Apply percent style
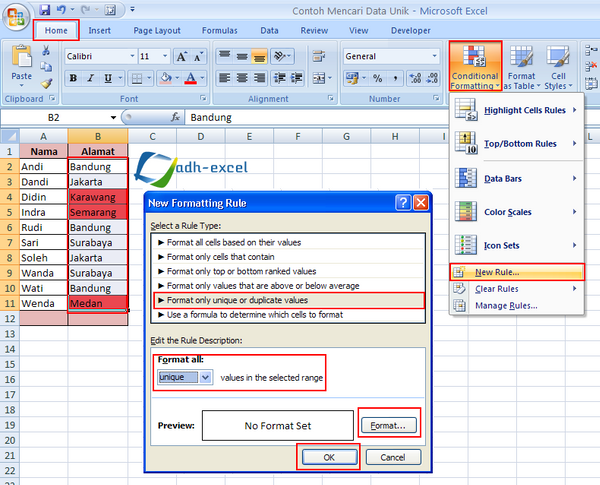 tap(378, 78)
